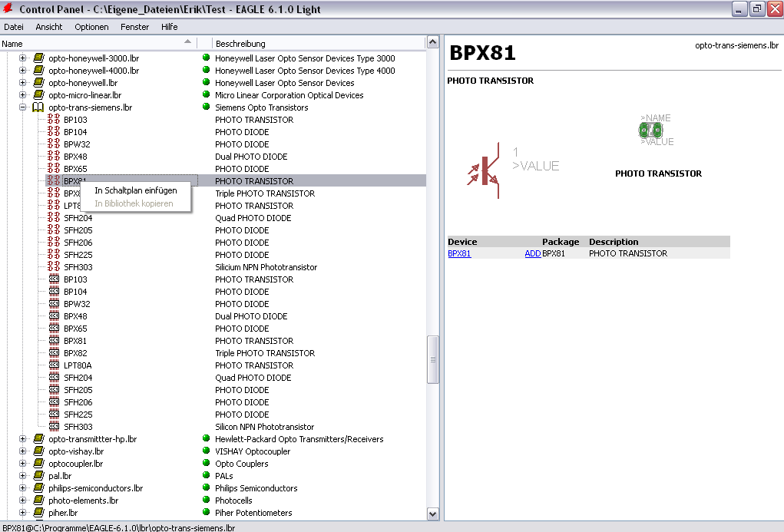Click the Beschreibung column header
The width and height of the screenshot is (784, 532).
click(319, 44)
